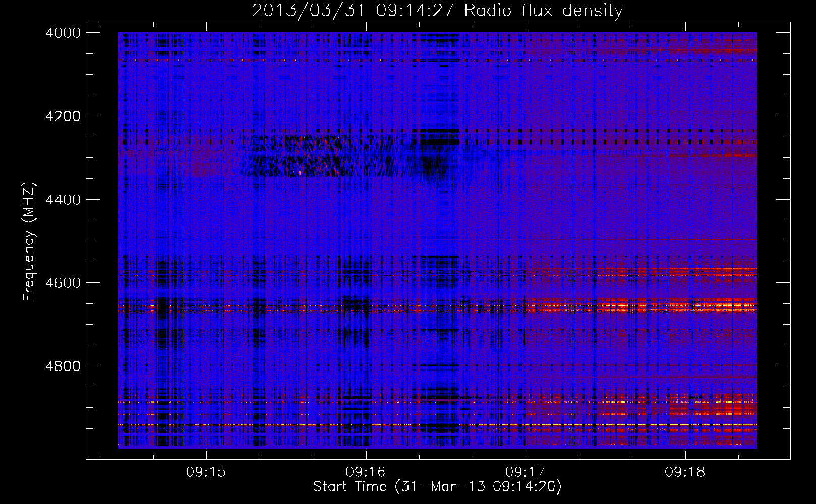This screenshot has height=504, width=816.
Task: Click the 09:17 time axis label
Action: (526, 472)
